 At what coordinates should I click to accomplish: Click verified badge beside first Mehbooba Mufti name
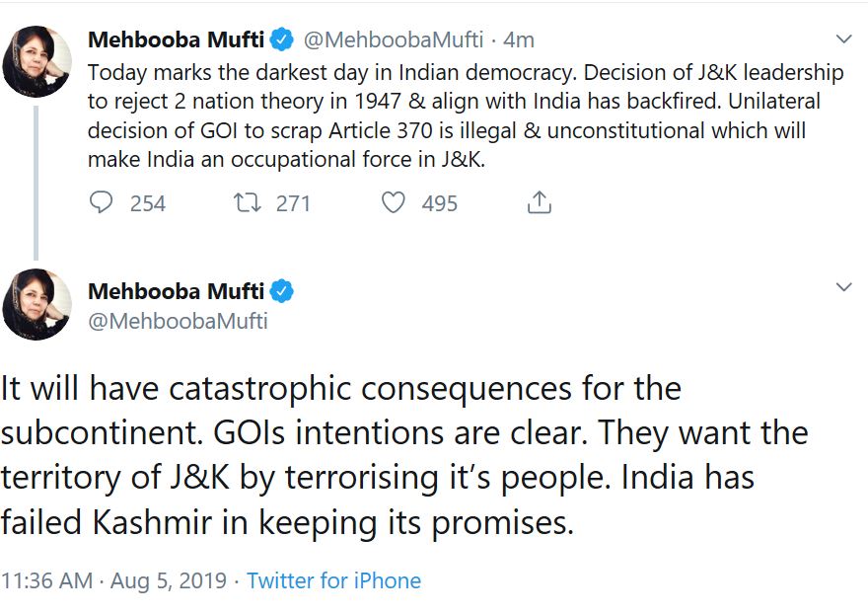point(281,40)
